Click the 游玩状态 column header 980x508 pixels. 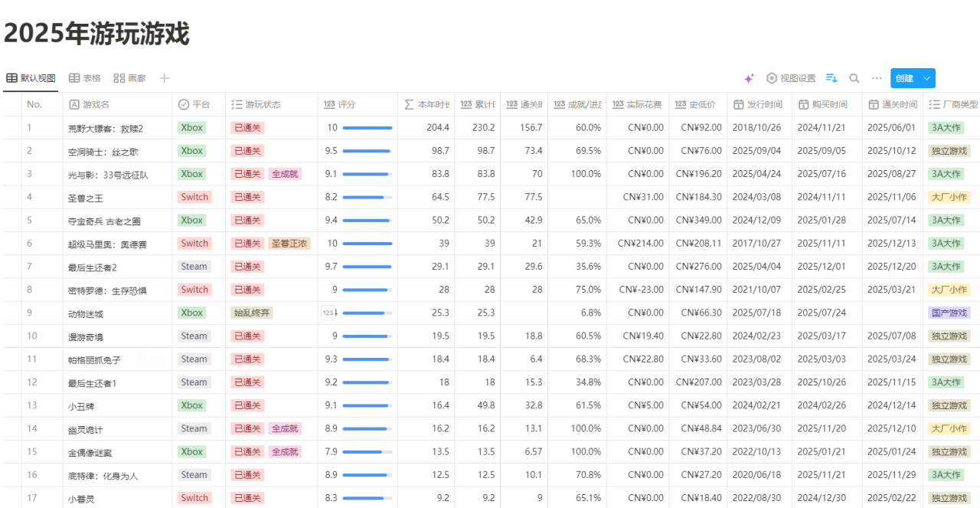(x=272, y=104)
